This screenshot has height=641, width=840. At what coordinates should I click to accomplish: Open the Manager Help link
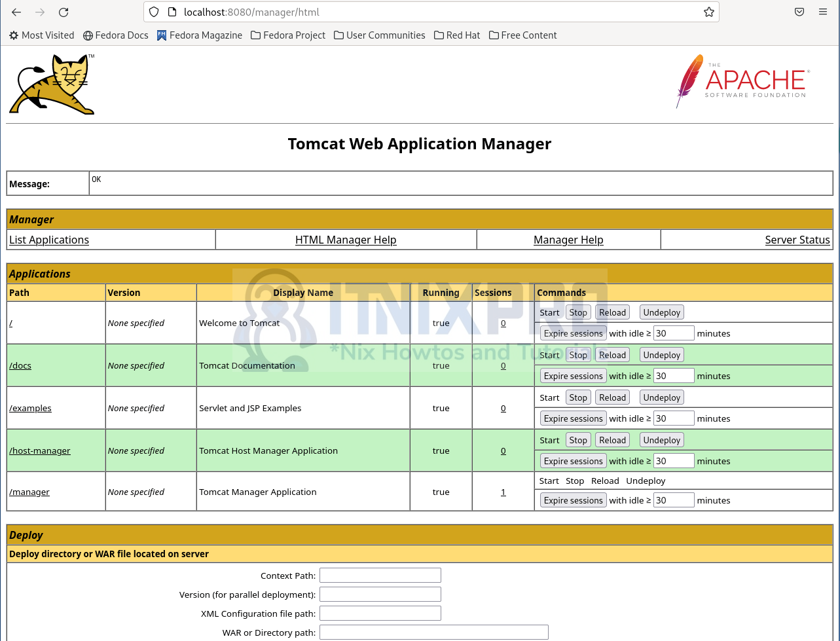(x=568, y=240)
